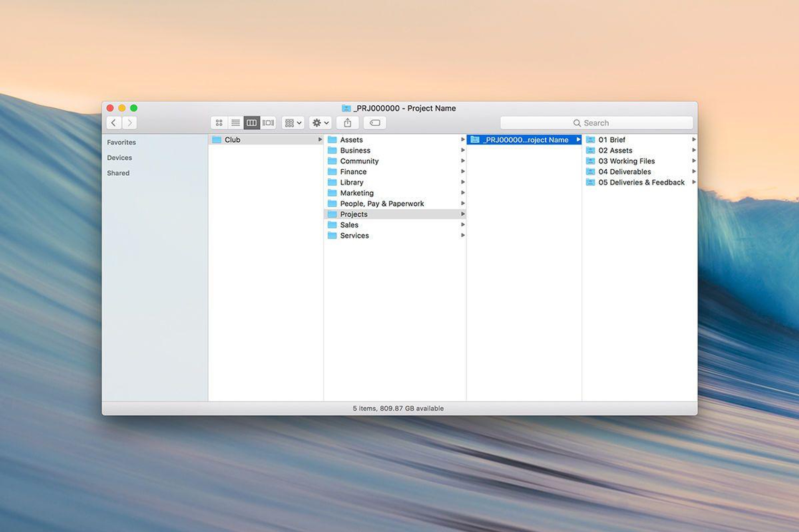Click Favorites in the sidebar
This screenshot has width=799, height=532.
[121, 142]
